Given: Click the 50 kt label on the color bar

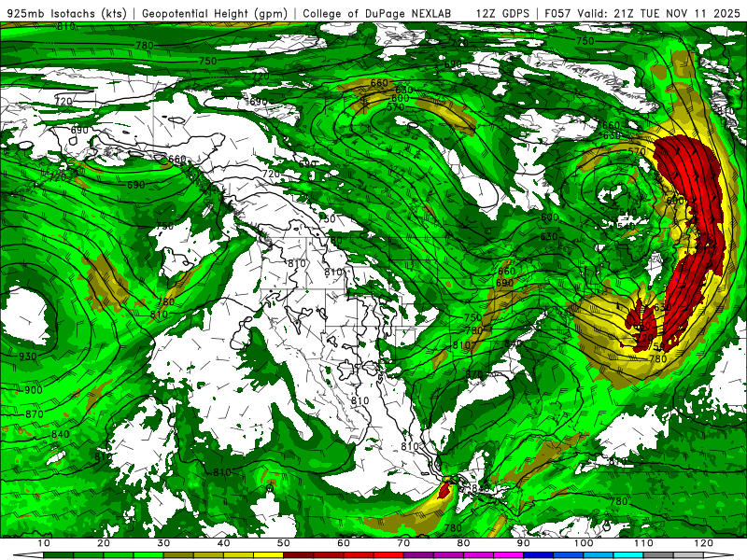Looking at the screenshot, I should pos(284,543).
